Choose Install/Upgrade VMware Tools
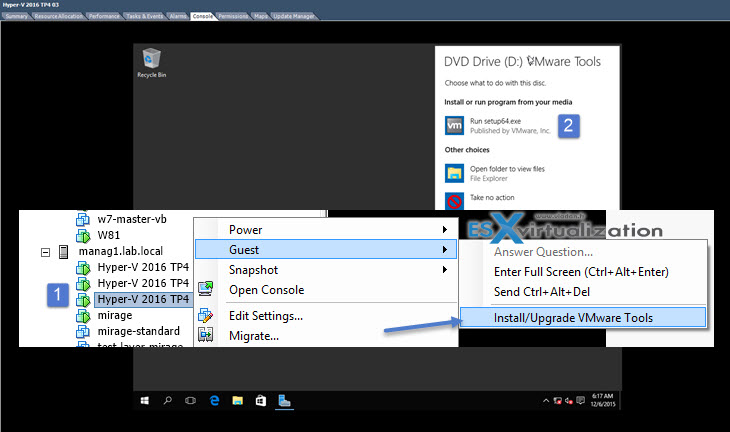The height and width of the screenshot is (432, 730). coord(583,317)
